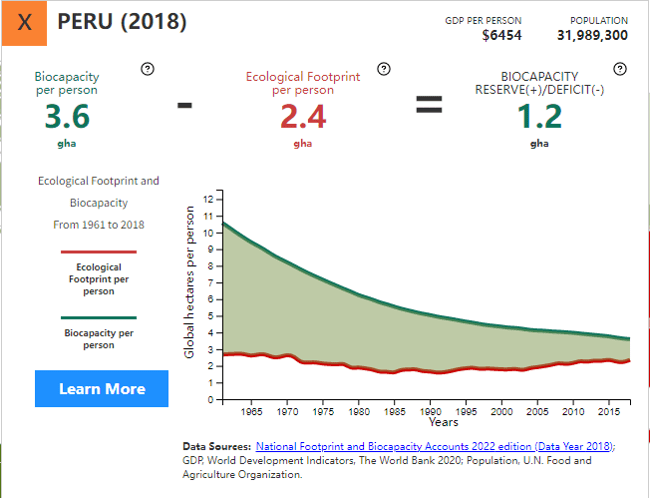Click help icon next to Ecological Footprint per person

(383, 69)
